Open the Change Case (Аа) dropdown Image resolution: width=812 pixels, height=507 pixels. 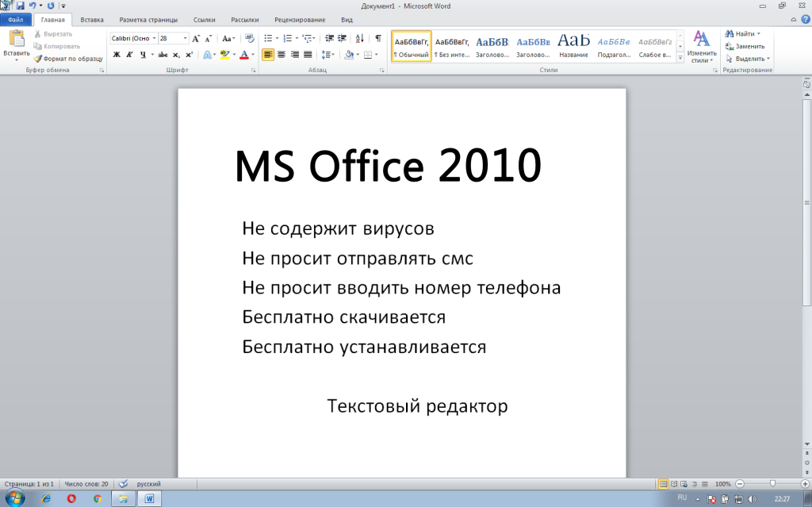(228, 38)
